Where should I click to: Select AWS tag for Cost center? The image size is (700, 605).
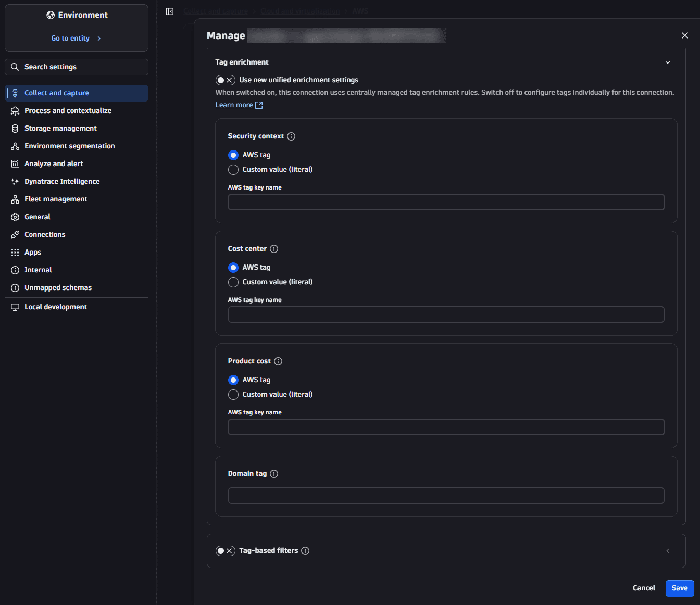pos(233,268)
